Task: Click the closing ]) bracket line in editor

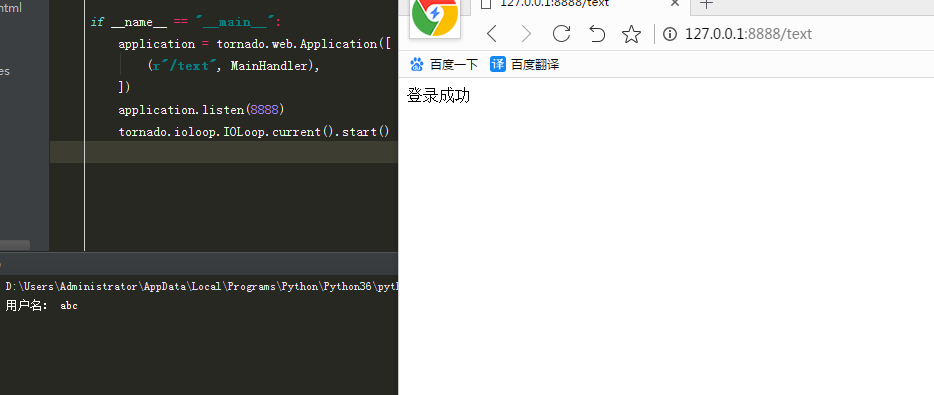Action: coord(124,88)
